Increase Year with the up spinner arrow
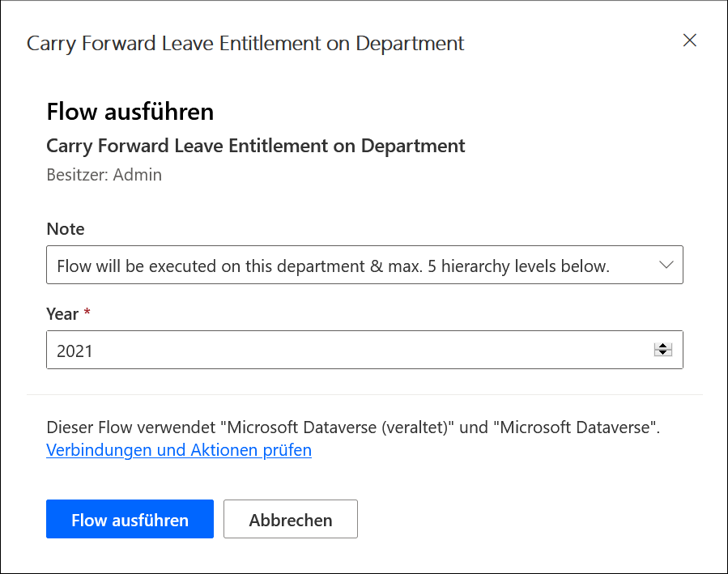 click(662, 346)
